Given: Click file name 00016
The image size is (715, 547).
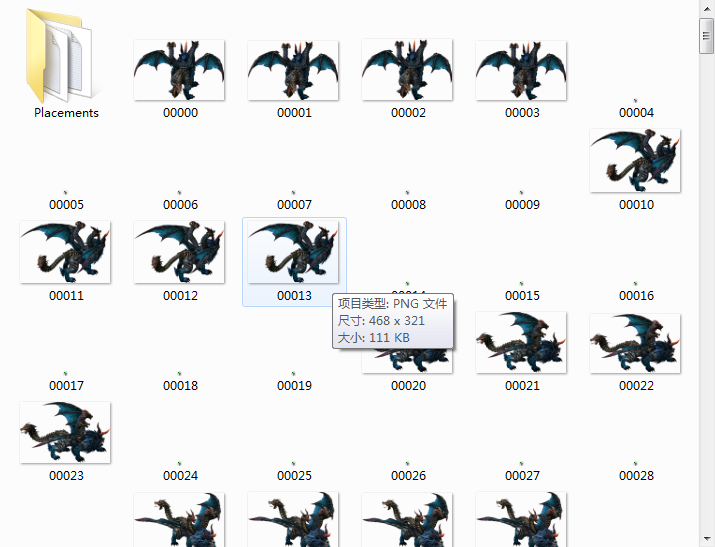Looking at the screenshot, I should 636,295.
